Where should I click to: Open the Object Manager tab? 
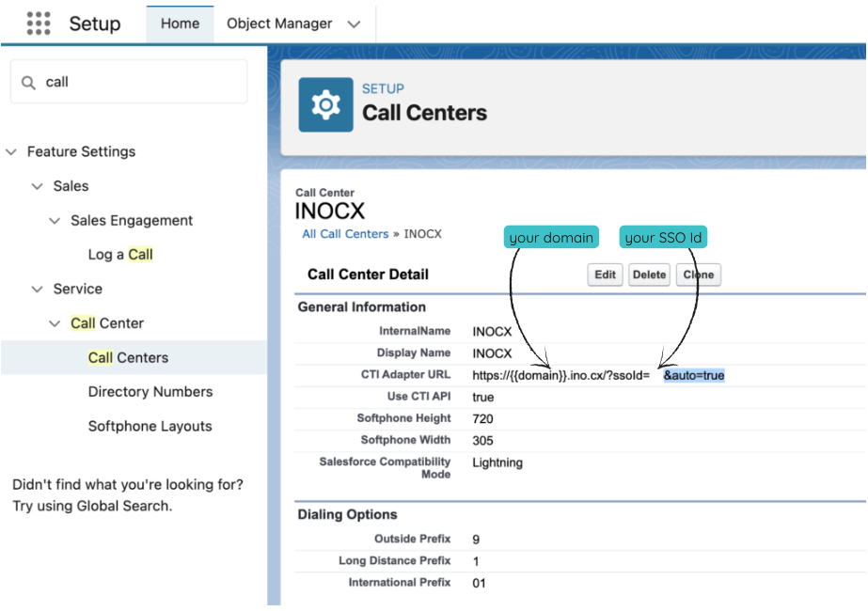click(x=279, y=23)
